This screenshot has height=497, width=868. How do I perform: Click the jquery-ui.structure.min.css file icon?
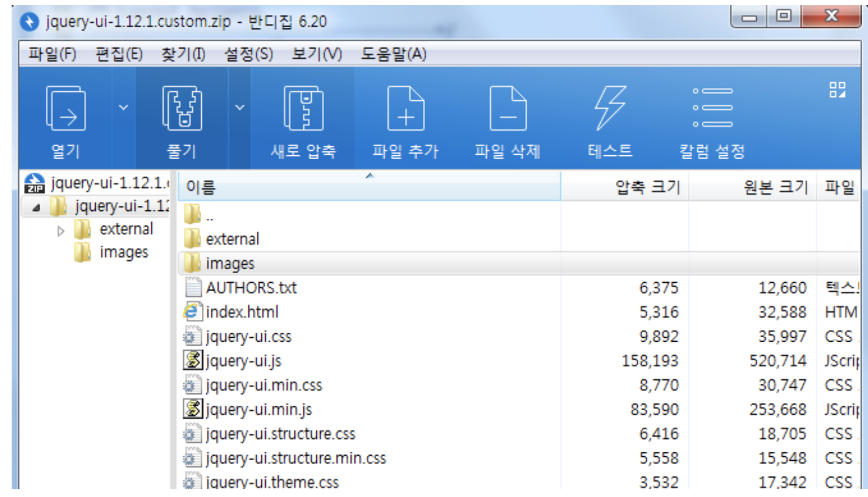point(193,458)
